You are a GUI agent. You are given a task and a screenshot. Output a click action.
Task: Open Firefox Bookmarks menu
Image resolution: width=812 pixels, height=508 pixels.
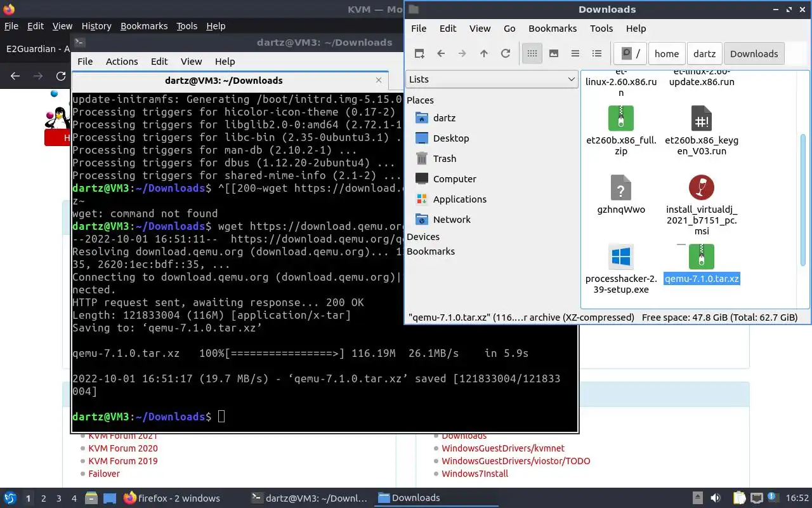[x=144, y=26]
